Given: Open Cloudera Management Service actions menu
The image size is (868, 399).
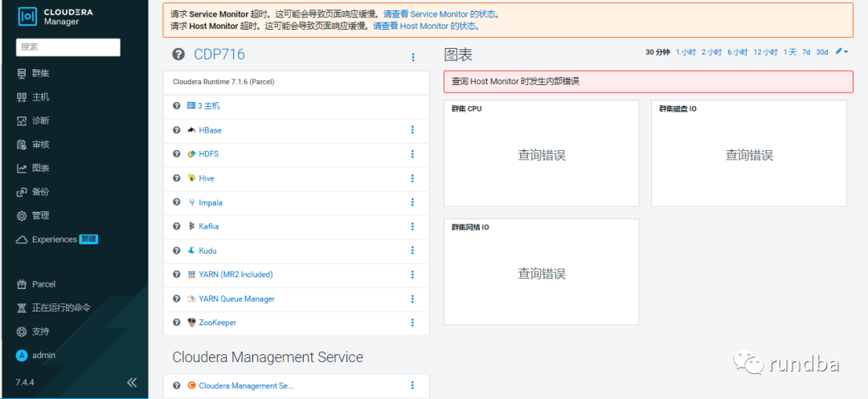Looking at the screenshot, I should point(412,385).
